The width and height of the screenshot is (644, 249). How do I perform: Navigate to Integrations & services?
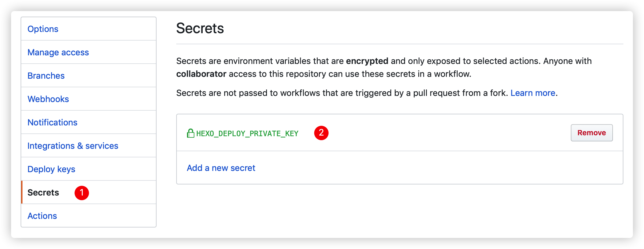73,146
